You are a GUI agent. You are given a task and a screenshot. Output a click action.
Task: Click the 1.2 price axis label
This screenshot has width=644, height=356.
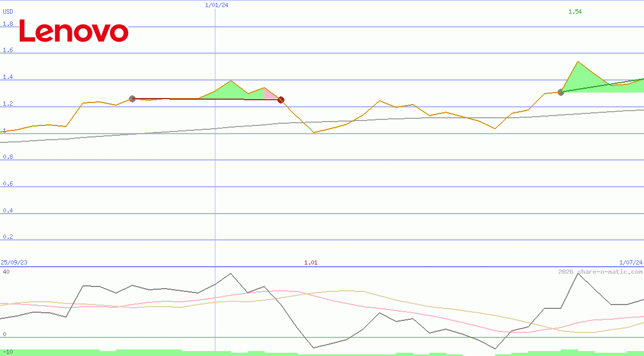point(8,104)
